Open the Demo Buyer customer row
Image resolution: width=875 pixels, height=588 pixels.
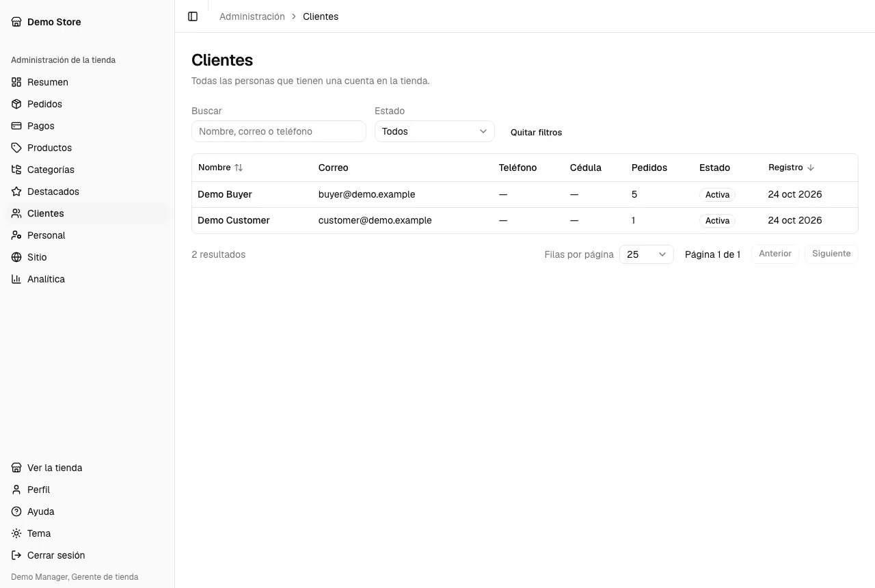click(525, 195)
